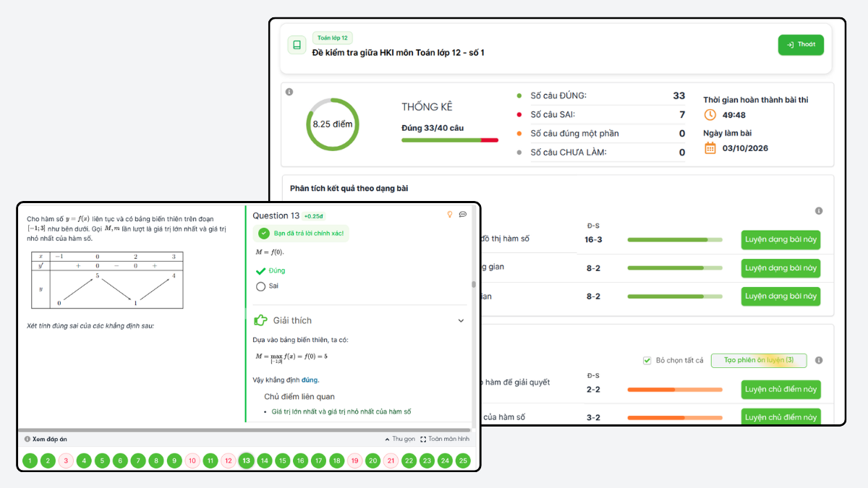This screenshot has width=868, height=488.
Task: Click the Xem đáp án label
Action: (x=50, y=439)
